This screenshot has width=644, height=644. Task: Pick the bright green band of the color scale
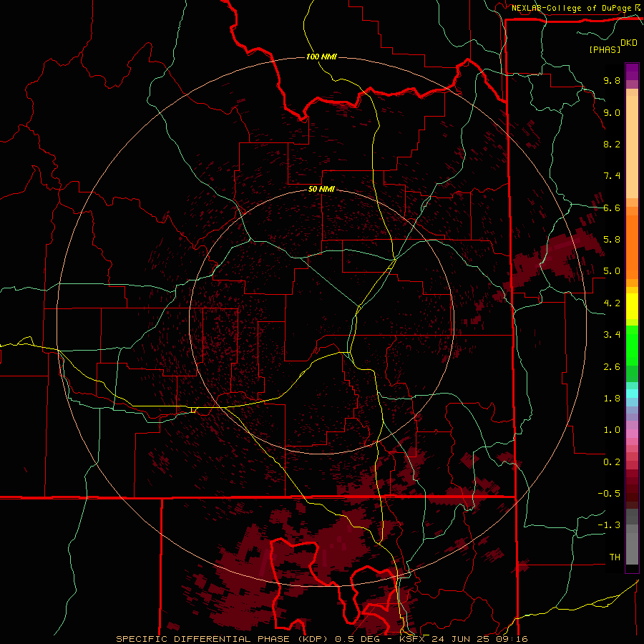[x=632, y=346]
